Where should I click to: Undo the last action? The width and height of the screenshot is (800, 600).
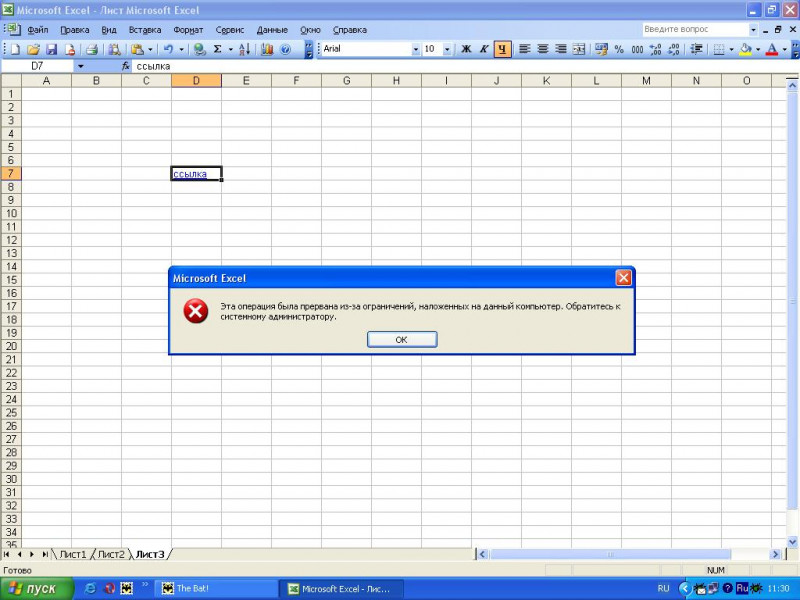[x=168, y=49]
